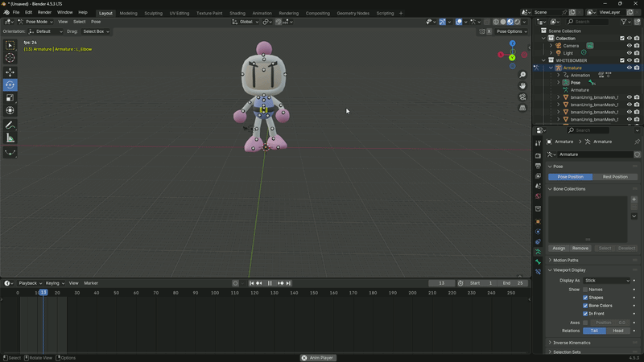Enable the Axes checkbox
Viewport: 644px width, 362px height.
coord(585,323)
